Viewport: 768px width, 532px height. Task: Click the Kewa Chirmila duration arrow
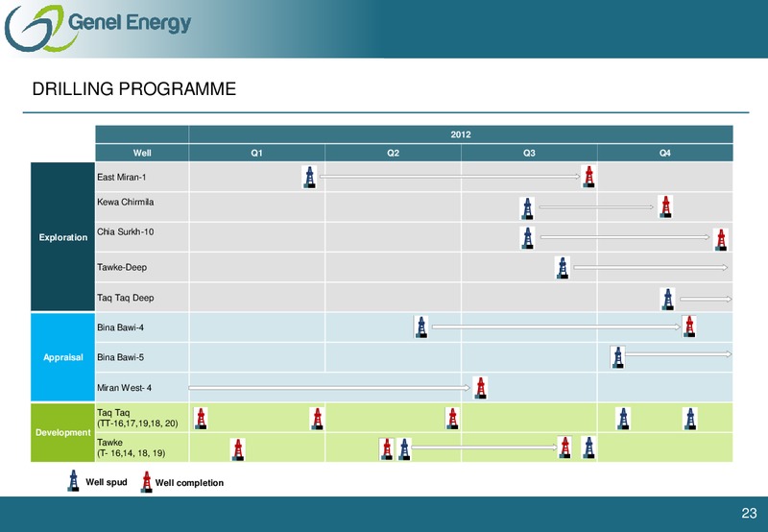pyautogui.click(x=596, y=207)
